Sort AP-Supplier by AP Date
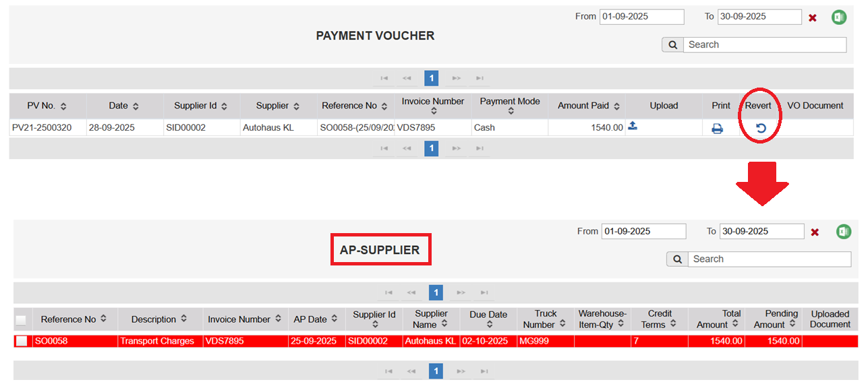This screenshot has width=868, height=382. [x=335, y=319]
